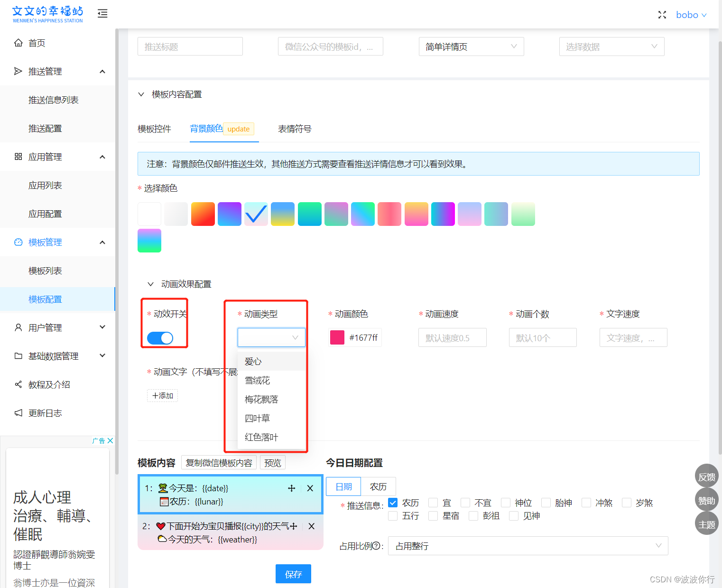
Task: Choose 四叶草 animation type
Action: point(271,418)
